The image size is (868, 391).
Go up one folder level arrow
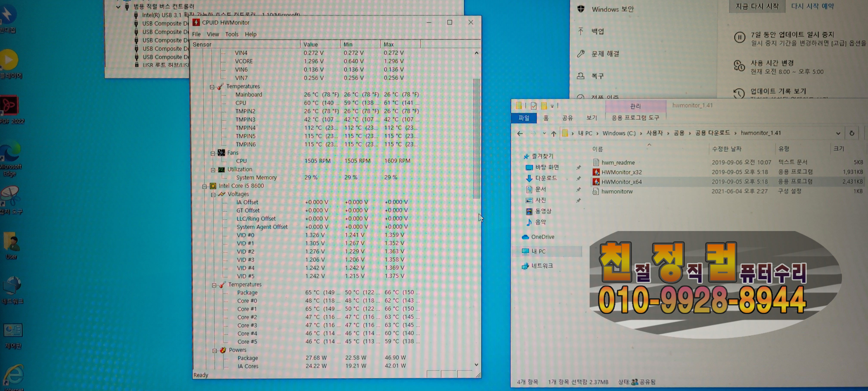[553, 134]
